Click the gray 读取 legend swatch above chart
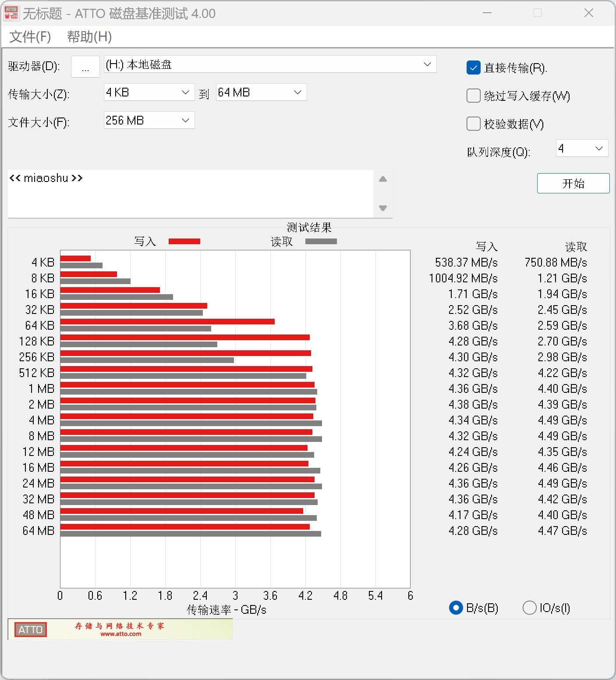The height and width of the screenshot is (680, 616). point(321,241)
